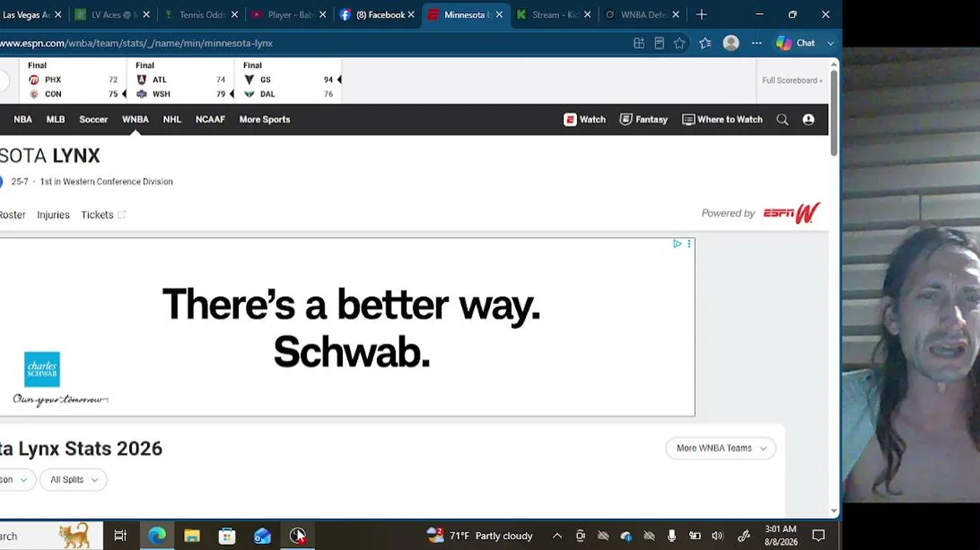Open the AdChoices icon on the ad

click(x=677, y=244)
